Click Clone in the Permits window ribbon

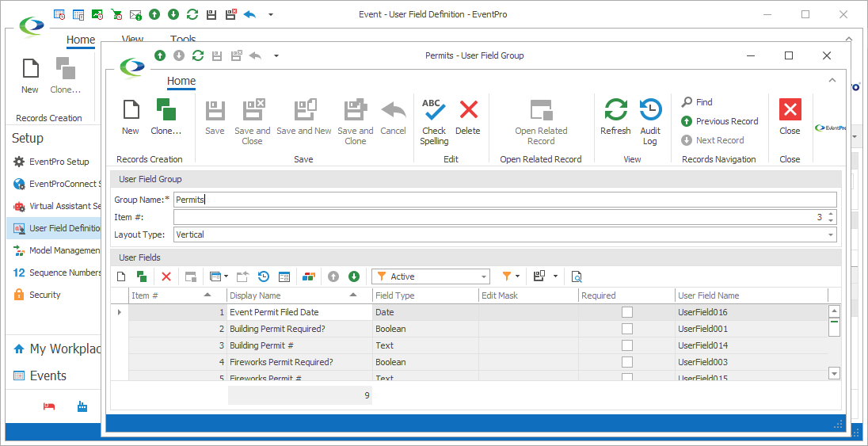tap(166, 117)
